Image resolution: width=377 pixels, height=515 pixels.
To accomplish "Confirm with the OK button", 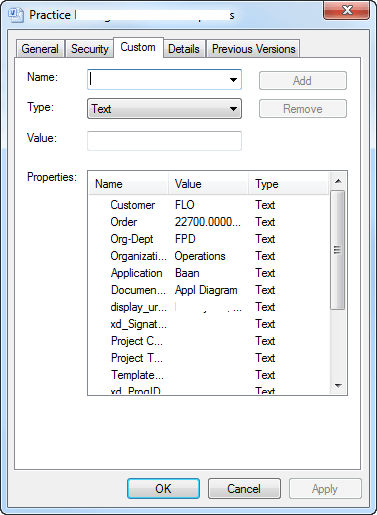I will 163,489.
